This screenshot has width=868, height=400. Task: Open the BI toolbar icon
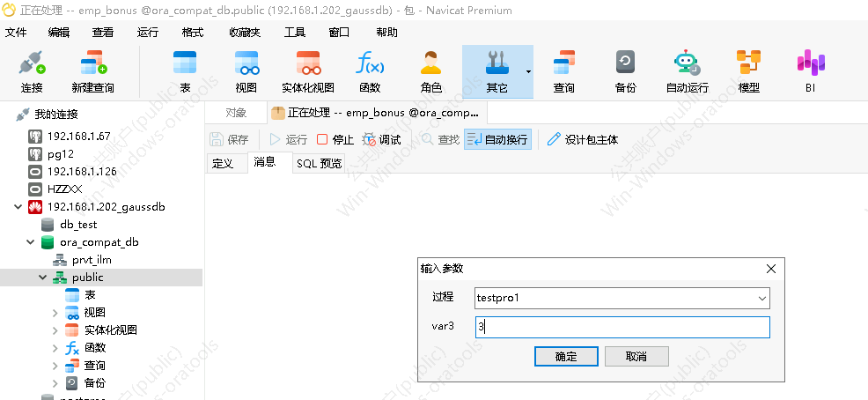tap(810, 71)
